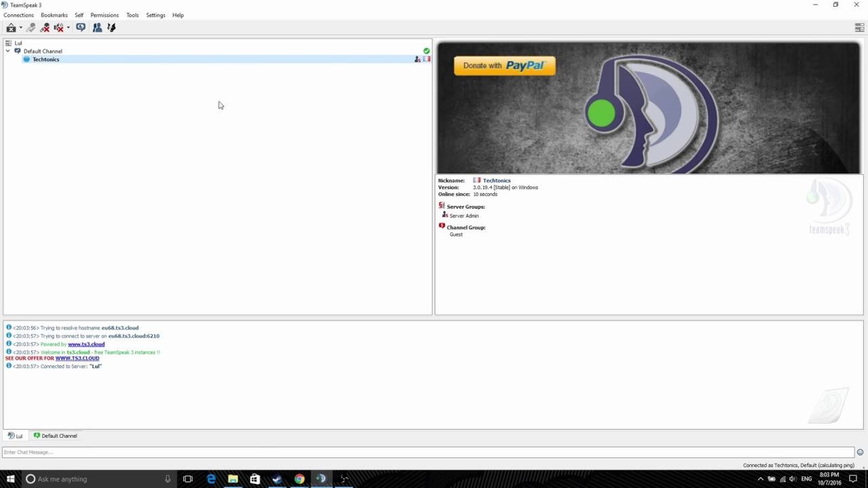Open Steam from the taskbar
The image size is (868, 488).
(x=277, y=479)
